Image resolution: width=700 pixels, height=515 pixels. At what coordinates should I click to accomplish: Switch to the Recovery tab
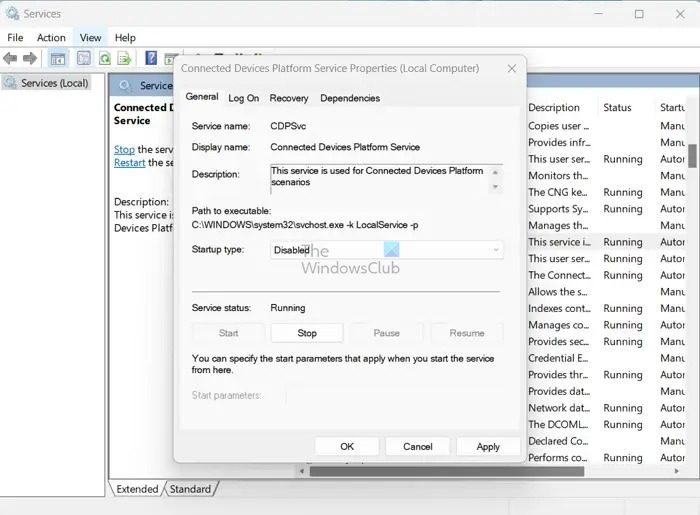pyautogui.click(x=289, y=98)
